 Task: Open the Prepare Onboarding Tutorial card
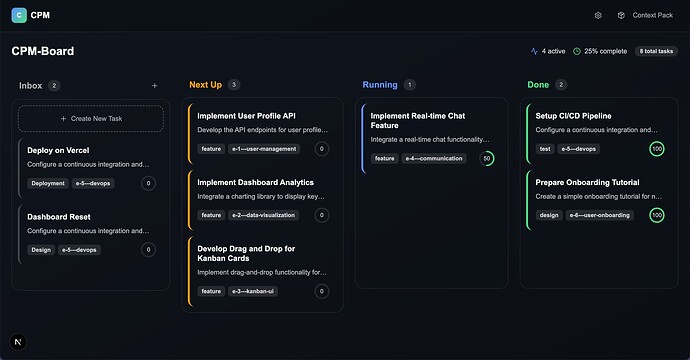point(599,200)
